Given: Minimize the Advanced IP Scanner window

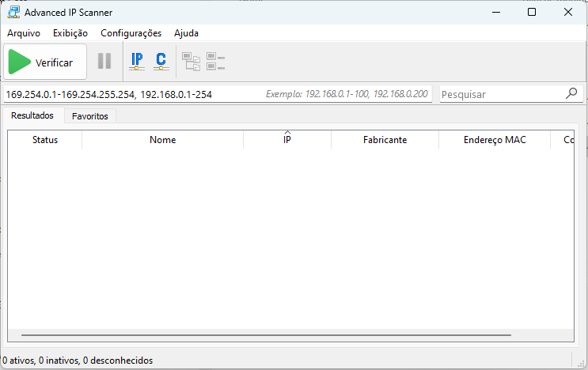Looking at the screenshot, I should tap(496, 12).
